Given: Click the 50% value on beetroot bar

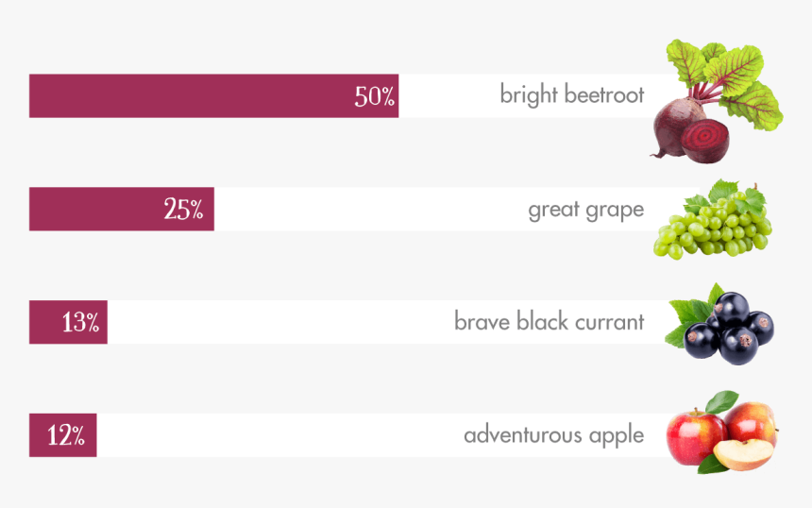Looking at the screenshot, I should [x=374, y=96].
